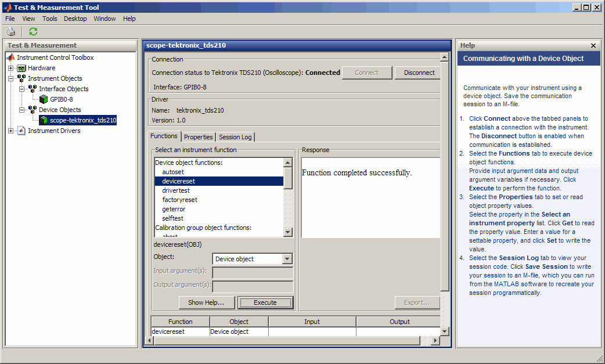Click the Show Help... button
Screen dimensions: 605x364
[x=206, y=302]
